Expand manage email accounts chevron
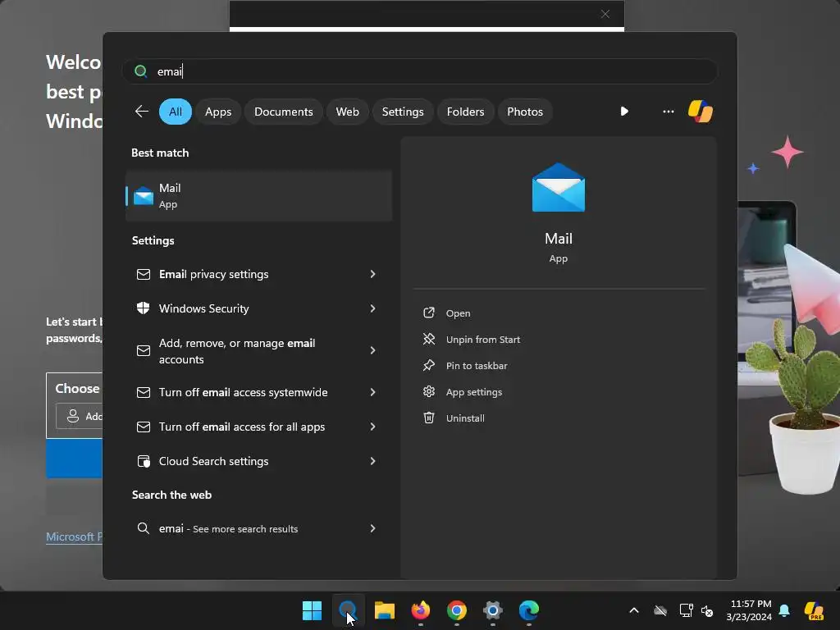 click(x=373, y=350)
